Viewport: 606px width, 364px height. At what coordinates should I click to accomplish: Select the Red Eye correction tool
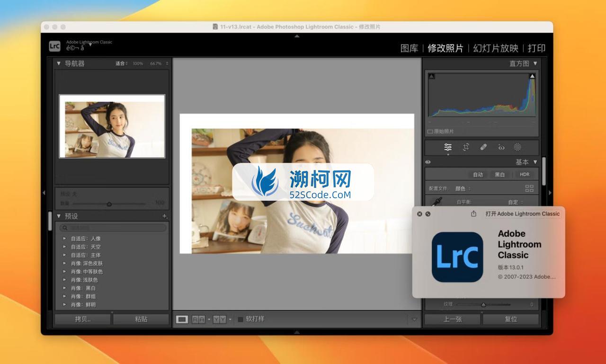501,147
